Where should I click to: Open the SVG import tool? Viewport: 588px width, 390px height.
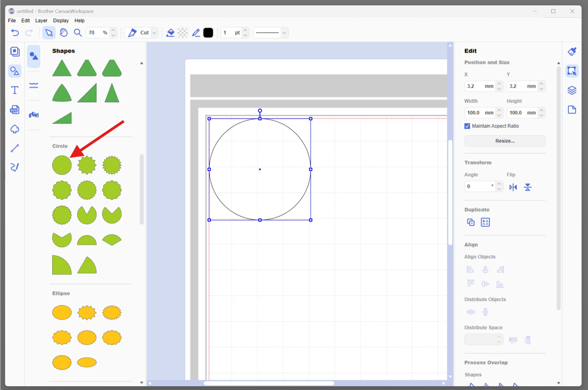(15, 110)
